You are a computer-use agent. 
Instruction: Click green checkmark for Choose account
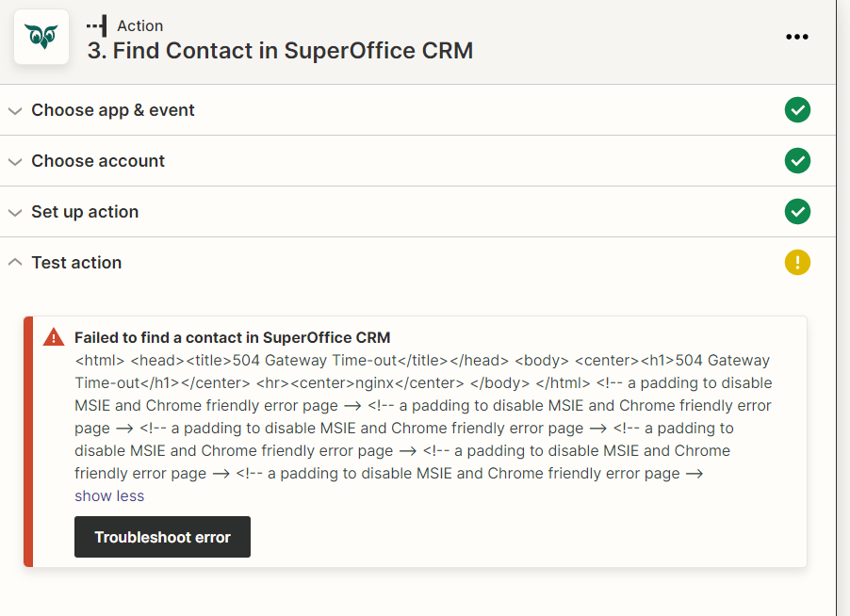[797, 161]
